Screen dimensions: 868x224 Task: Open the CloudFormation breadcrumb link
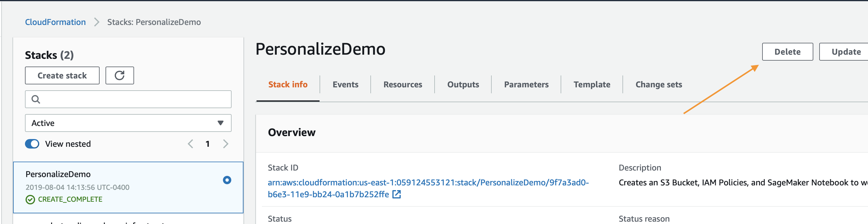(55, 22)
